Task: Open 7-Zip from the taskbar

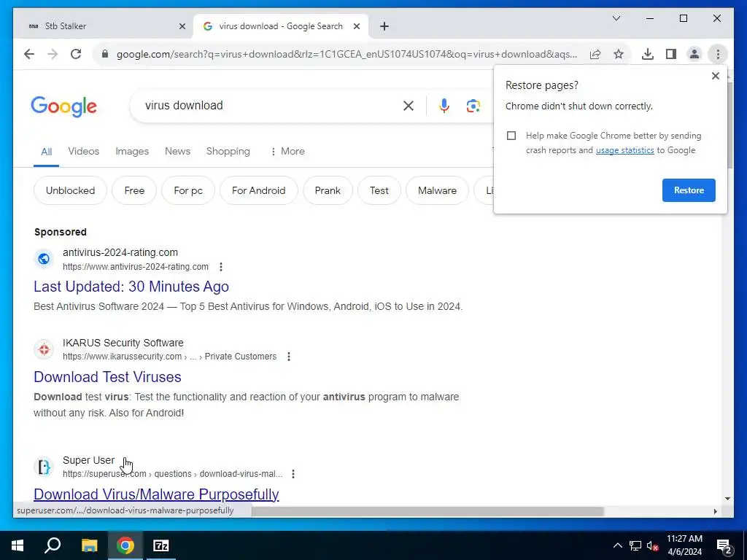Action: tap(161, 545)
